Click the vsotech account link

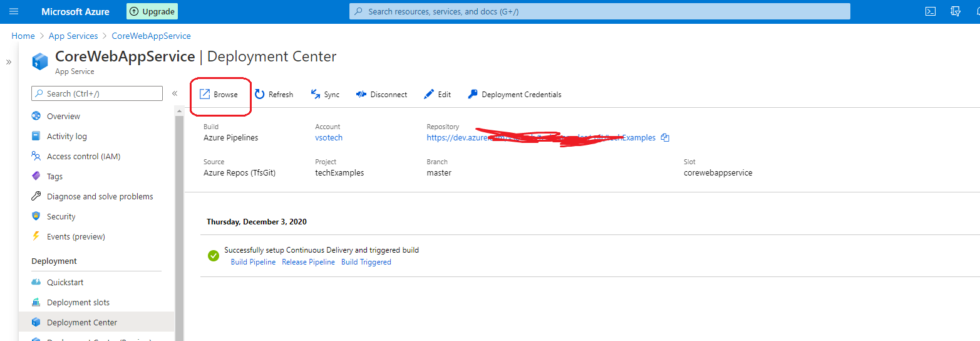tap(329, 137)
